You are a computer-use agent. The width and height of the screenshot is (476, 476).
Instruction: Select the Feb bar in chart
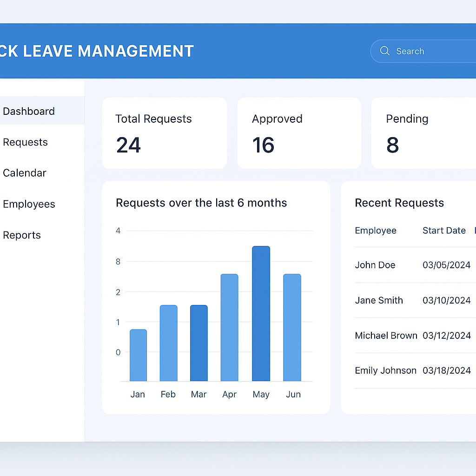pos(168,343)
